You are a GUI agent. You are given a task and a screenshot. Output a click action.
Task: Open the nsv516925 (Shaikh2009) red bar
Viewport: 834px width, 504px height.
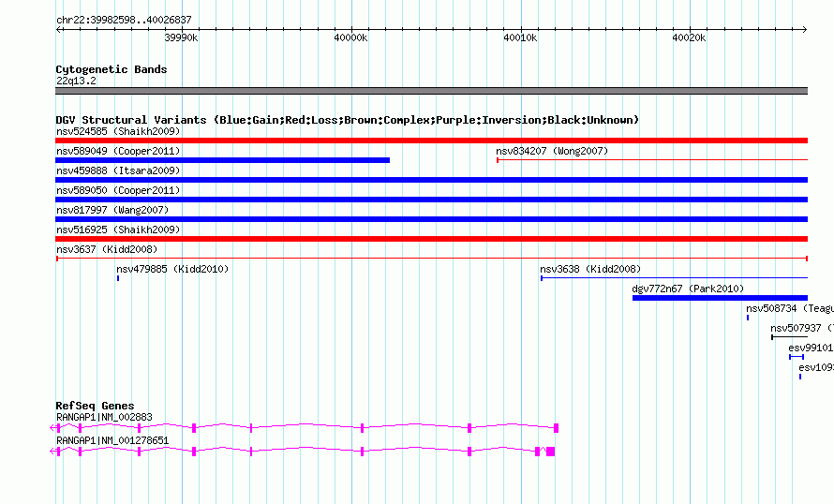[x=431, y=239]
